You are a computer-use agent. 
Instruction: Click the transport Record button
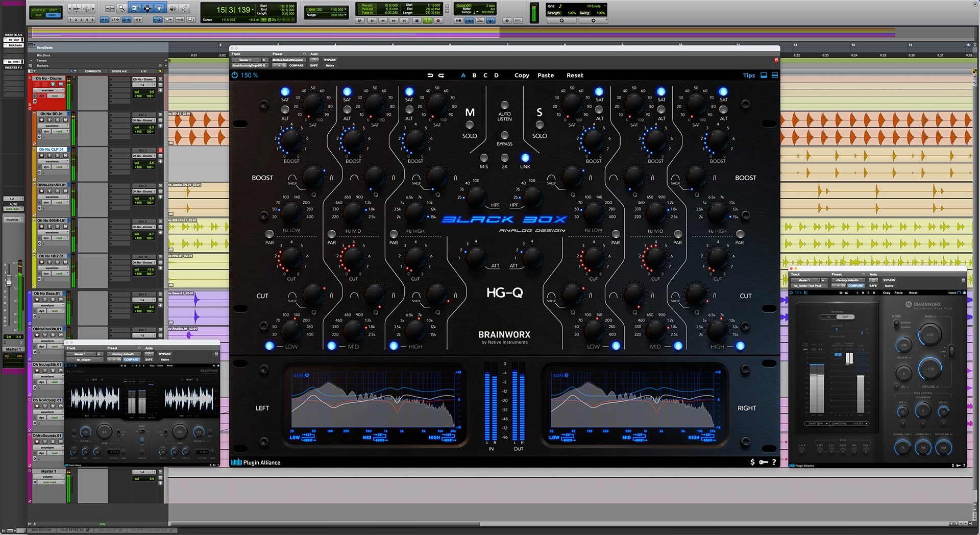click(438, 20)
